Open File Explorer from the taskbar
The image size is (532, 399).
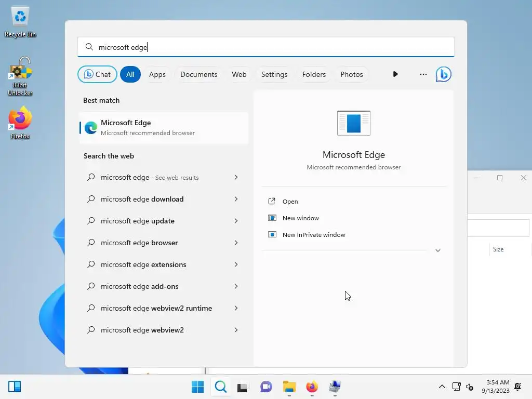click(x=289, y=387)
